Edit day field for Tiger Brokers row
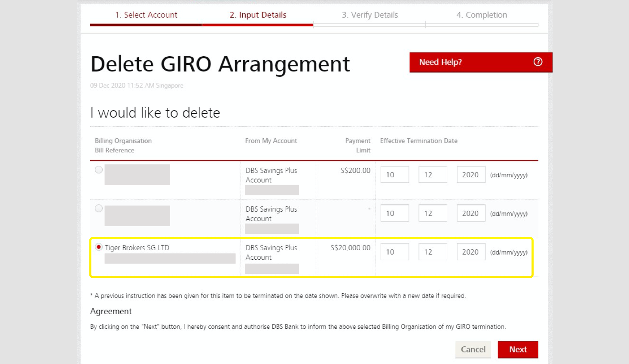 [x=395, y=252]
